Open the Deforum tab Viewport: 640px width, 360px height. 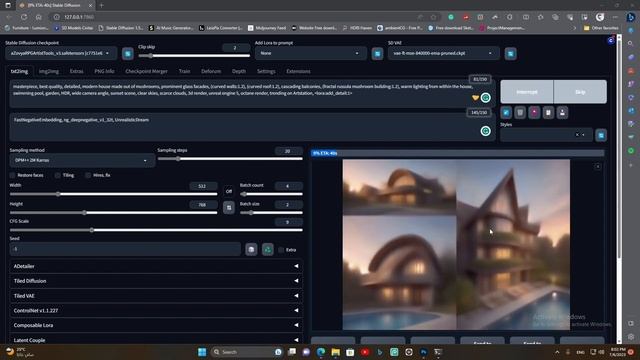[211, 71]
